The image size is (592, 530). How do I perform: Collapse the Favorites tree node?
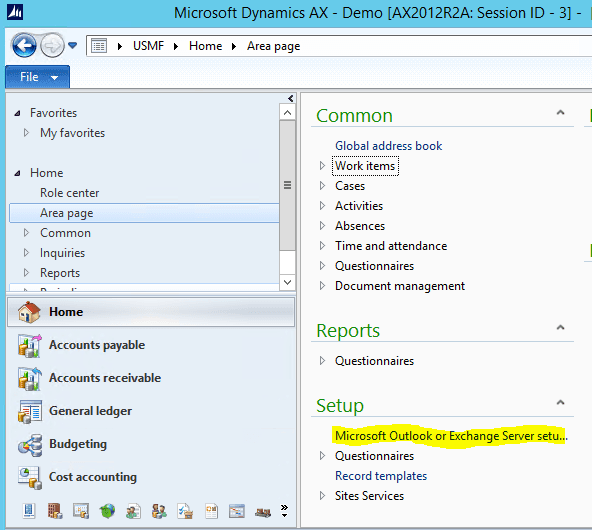(17, 113)
